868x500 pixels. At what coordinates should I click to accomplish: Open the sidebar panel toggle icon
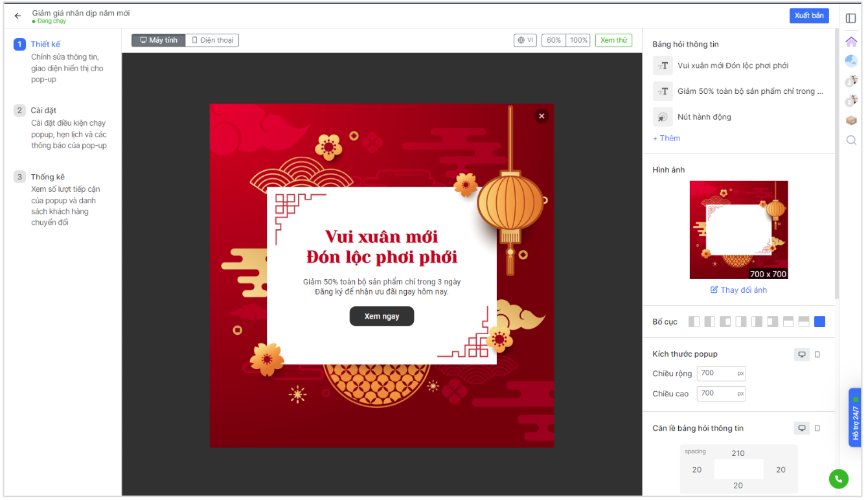[x=851, y=17]
